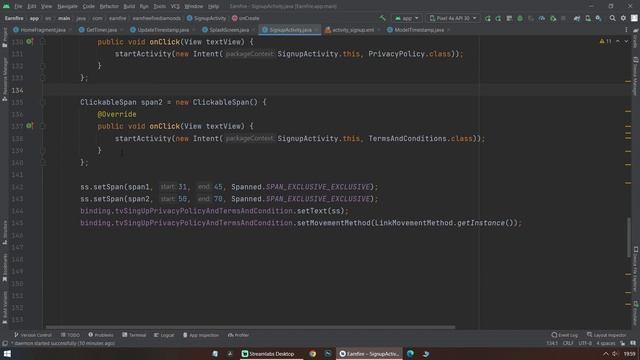
Task: Open the Pixel 4a API 30 device dropdown
Action: point(453,18)
